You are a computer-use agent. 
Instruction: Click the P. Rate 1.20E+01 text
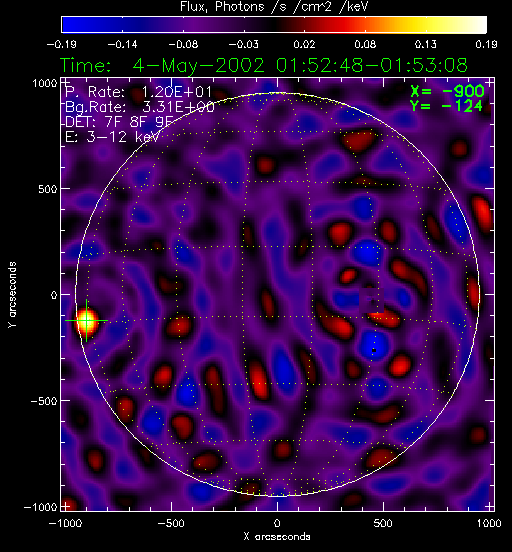pyautogui.click(x=139, y=92)
